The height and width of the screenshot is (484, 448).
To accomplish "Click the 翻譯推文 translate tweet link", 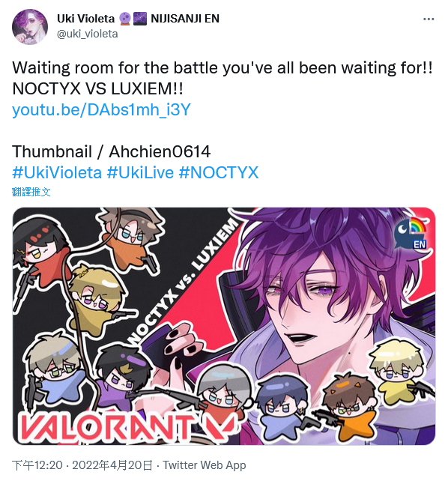I will point(31,192).
